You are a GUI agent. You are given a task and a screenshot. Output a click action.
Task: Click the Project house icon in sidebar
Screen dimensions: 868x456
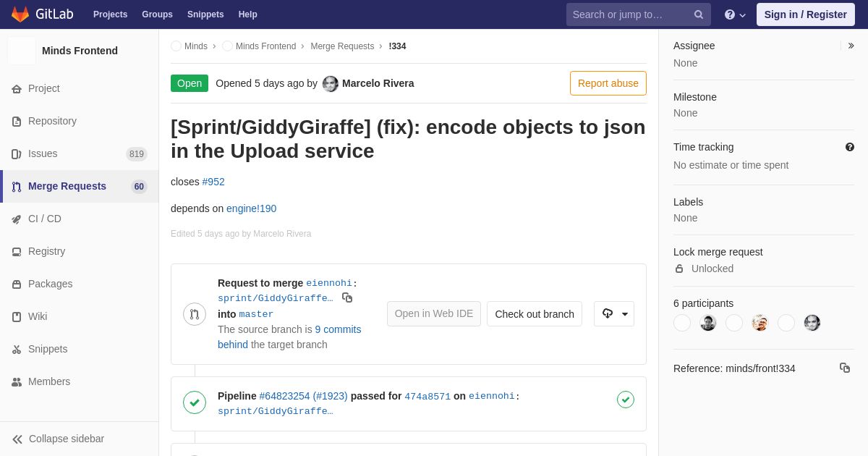(17, 89)
